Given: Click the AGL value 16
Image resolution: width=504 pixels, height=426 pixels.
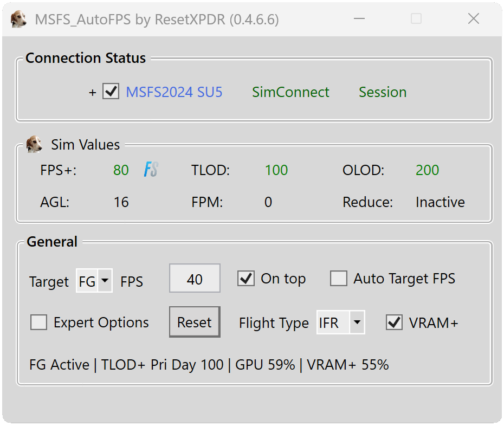Looking at the screenshot, I should click(x=121, y=202).
